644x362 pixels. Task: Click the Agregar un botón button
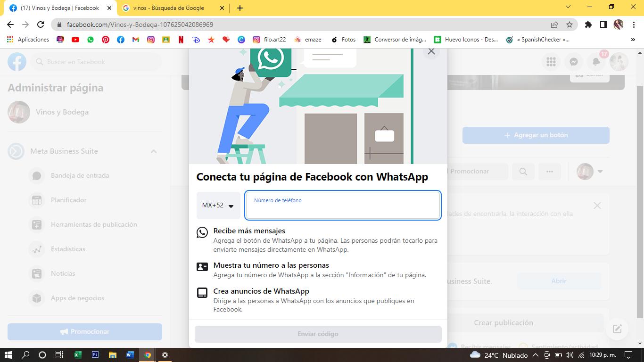tap(536, 135)
